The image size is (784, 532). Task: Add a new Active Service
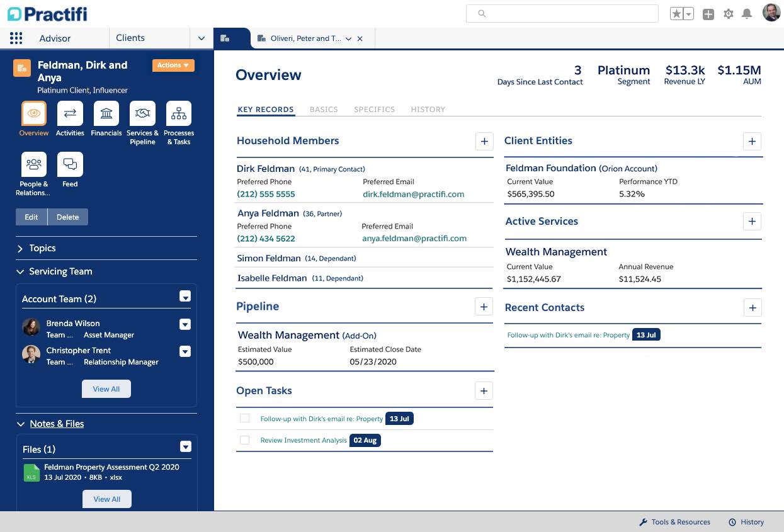point(752,222)
